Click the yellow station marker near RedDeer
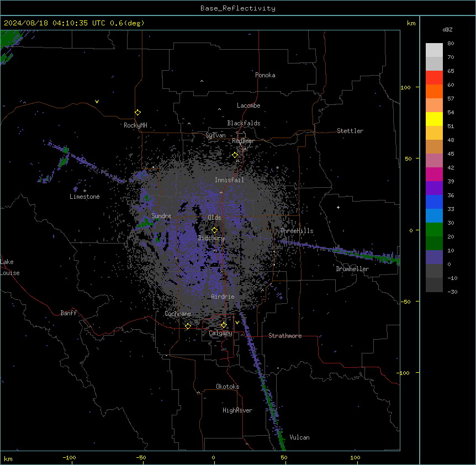The width and height of the screenshot is (476, 465). pyautogui.click(x=235, y=155)
